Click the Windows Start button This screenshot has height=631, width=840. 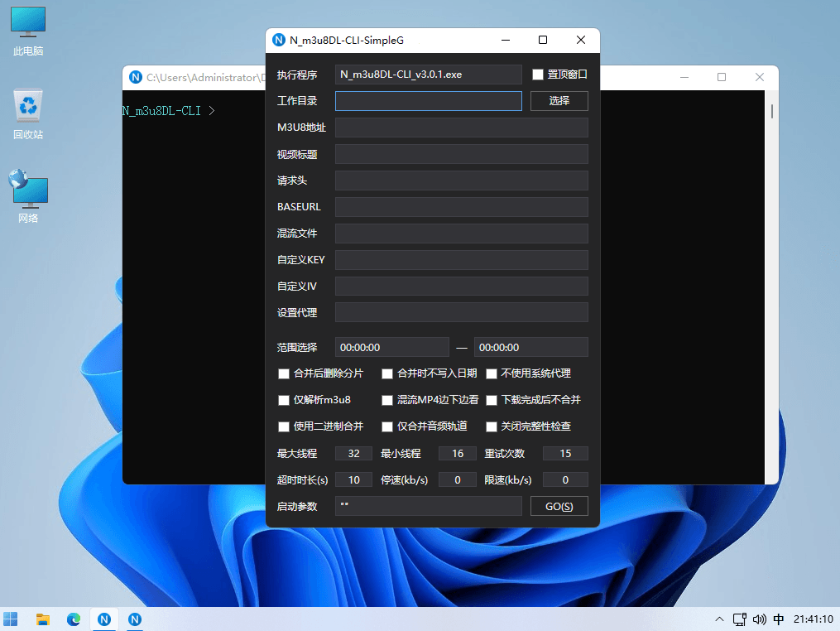[11, 619]
